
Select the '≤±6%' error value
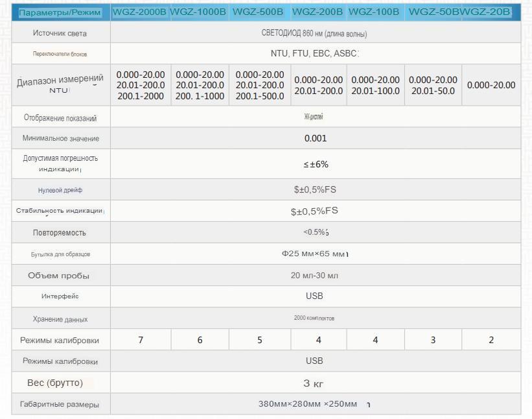coord(316,164)
